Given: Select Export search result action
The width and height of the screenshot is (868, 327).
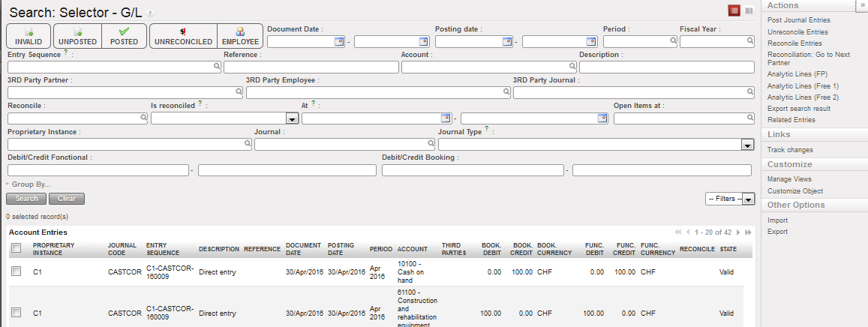Looking at the screenshot, I should (x=798, y=109).
